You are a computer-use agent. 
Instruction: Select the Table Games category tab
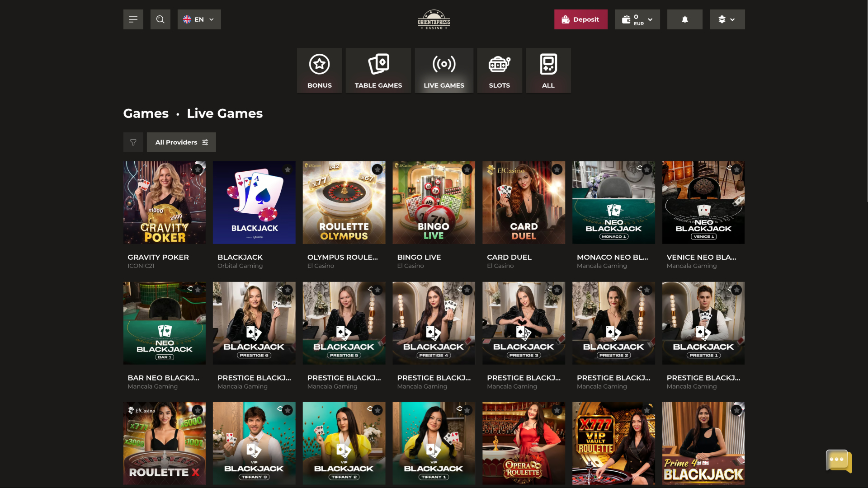point(378,70)
